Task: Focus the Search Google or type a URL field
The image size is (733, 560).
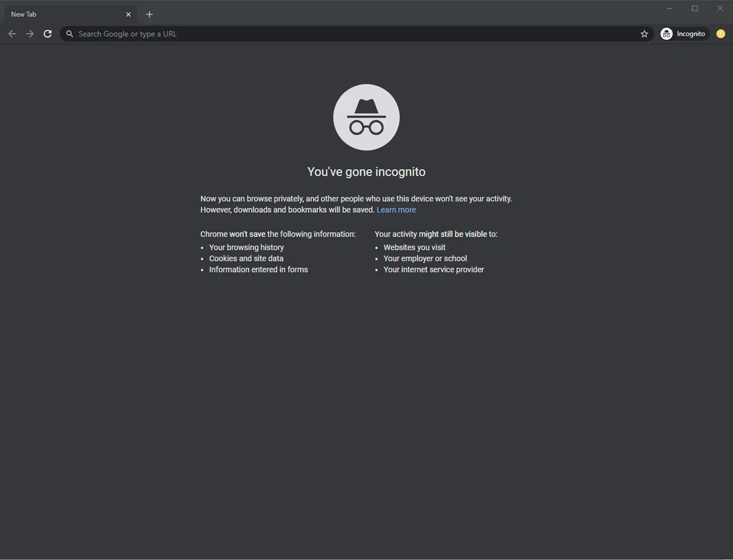Action: pyautogui.click(x=356, y=34)
